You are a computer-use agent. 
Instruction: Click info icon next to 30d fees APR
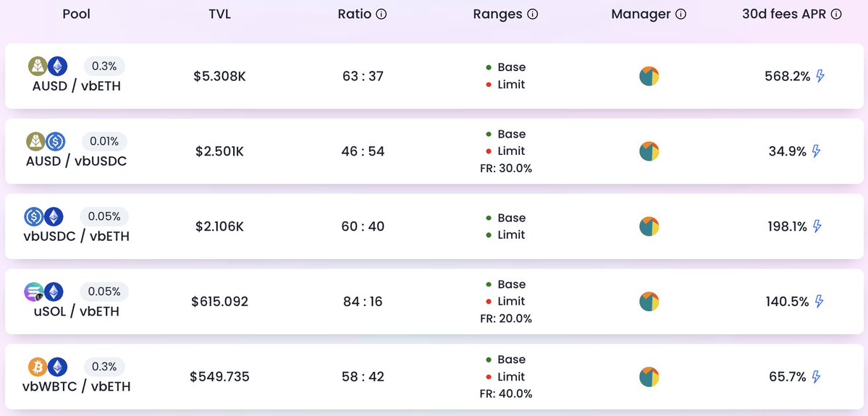pyautogui.click(x=837, y=14)
